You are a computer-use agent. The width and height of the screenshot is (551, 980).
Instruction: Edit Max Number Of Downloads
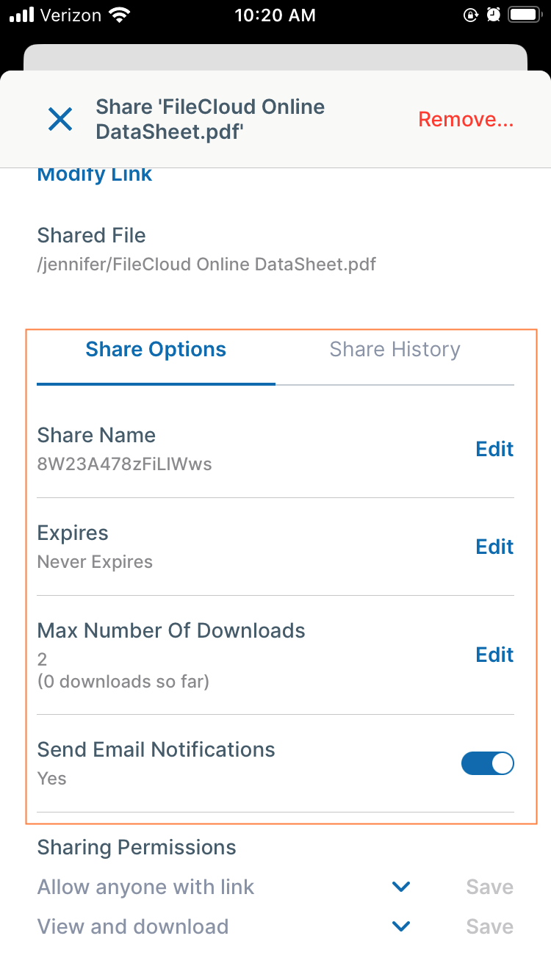pos(494,655)
